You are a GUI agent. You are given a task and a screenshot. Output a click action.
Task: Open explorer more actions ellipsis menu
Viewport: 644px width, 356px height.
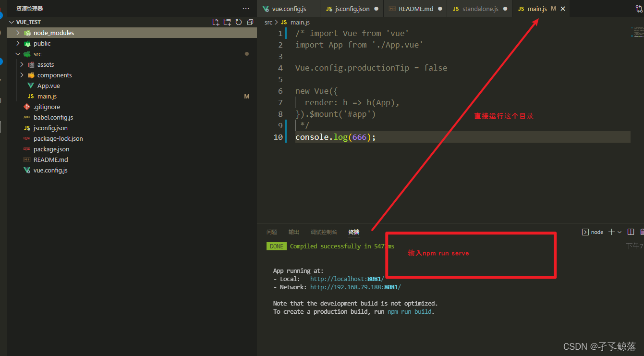246,9
